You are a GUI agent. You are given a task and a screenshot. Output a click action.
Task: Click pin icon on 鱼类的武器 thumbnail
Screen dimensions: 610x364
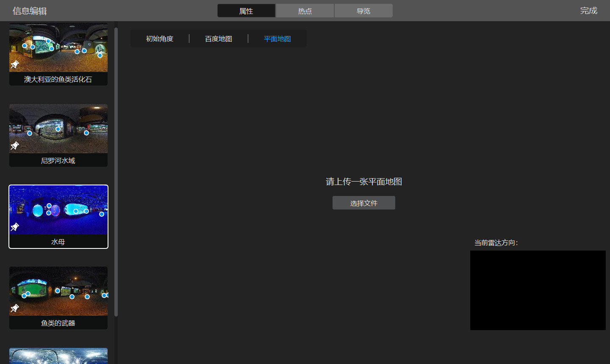pyautogui.click(x=15, y=308)
